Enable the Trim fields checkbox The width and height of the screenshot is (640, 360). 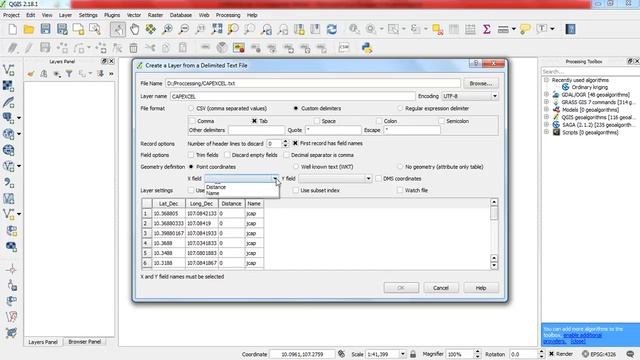pyautogui.click(x=191, y=155)
